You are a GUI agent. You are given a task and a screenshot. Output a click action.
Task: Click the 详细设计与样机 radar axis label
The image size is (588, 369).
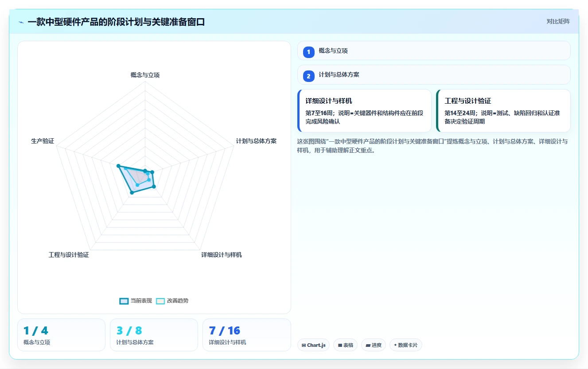[222, 255]
